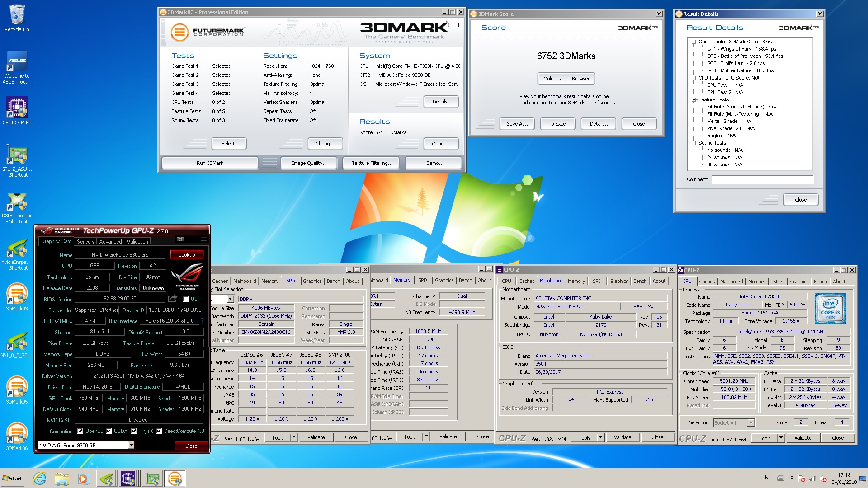Select Caches tab in CPU-Z CPU window

707,281
